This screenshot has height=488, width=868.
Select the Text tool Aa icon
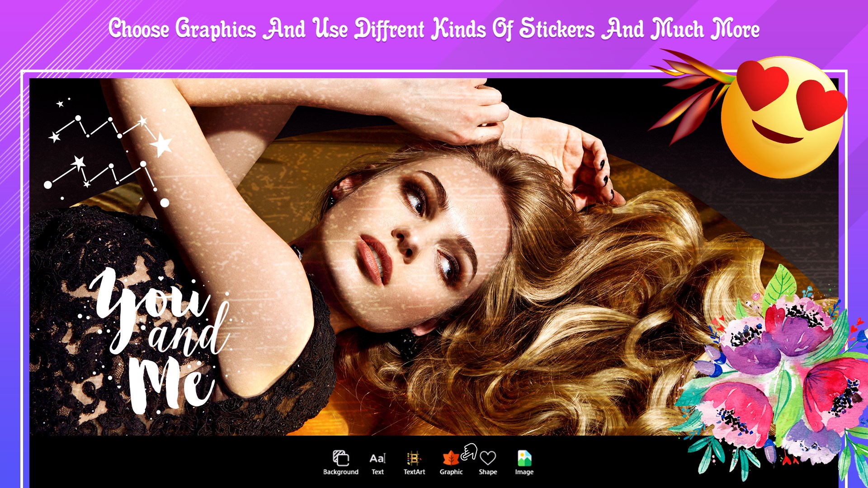coord(377,458)
